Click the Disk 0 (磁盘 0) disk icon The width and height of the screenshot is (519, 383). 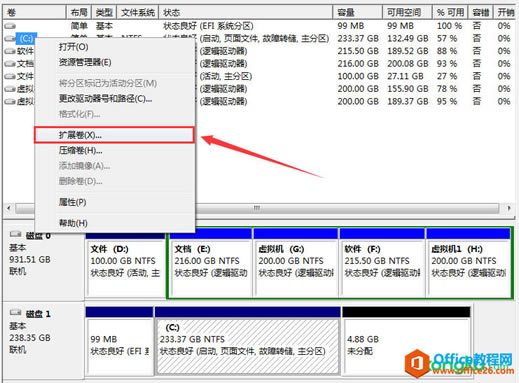pyautogui.click(x=16, y=235)
